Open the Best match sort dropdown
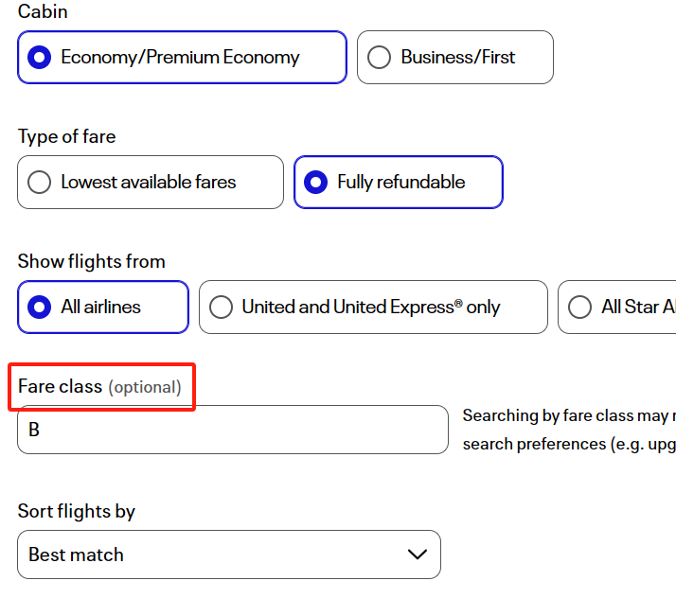The width and height of the screenshot is (676, 616). click(x=228, y=554)
